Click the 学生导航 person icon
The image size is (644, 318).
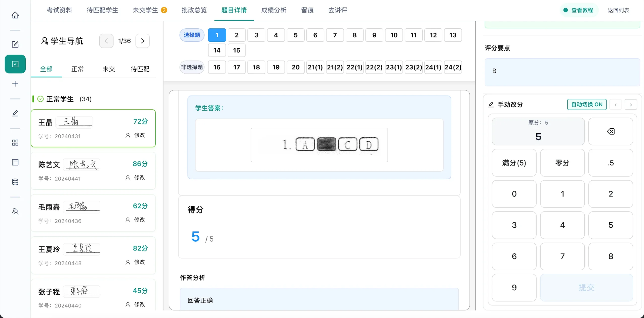45,41
